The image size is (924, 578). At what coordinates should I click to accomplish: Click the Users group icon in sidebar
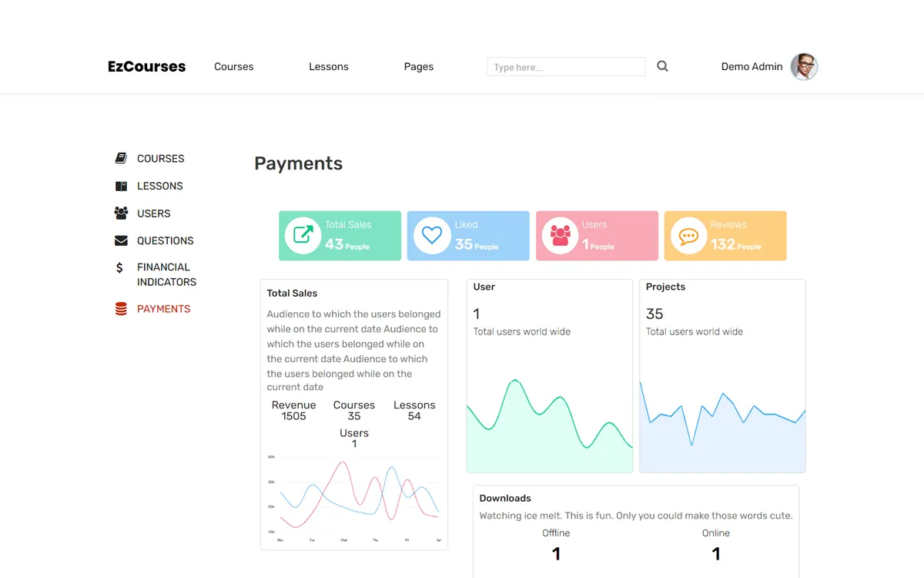[x=121, y=213]
